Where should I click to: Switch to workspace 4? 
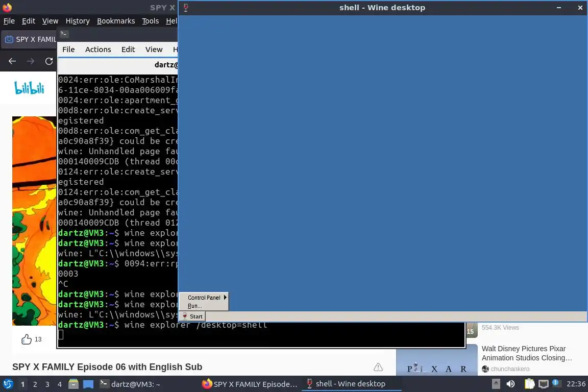click(60, 384)
